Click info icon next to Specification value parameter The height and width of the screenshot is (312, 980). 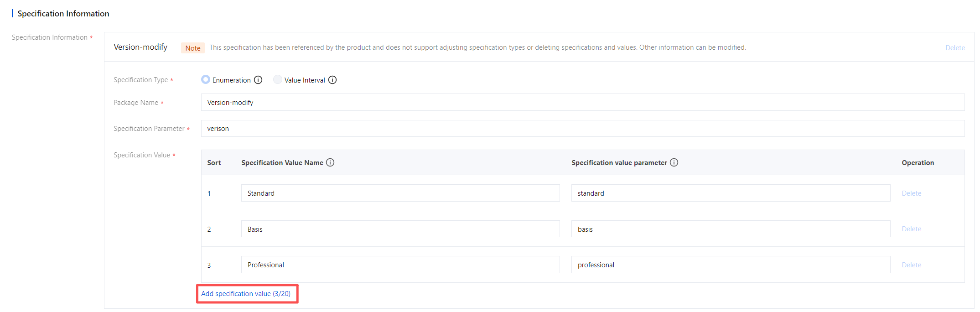click(x=674, y=162)
